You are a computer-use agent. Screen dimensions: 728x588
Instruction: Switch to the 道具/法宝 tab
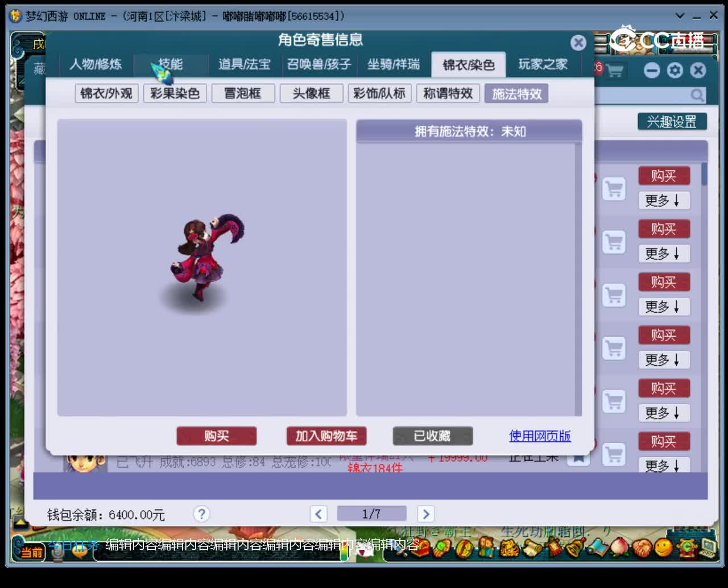pos(245,64)
